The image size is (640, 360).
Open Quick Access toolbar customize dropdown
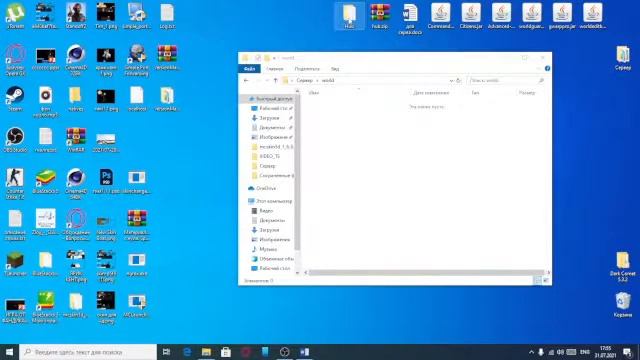[274, 58]
